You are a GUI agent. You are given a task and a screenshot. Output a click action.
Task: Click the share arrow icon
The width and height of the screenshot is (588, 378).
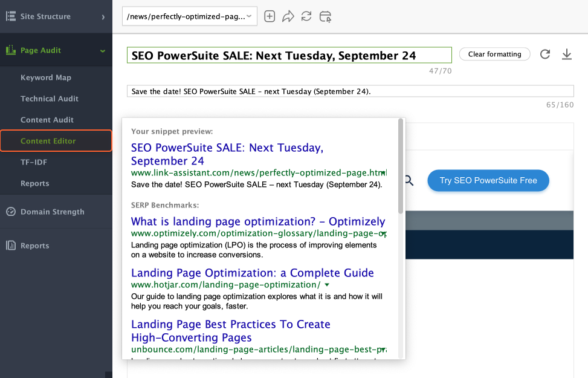288,16
